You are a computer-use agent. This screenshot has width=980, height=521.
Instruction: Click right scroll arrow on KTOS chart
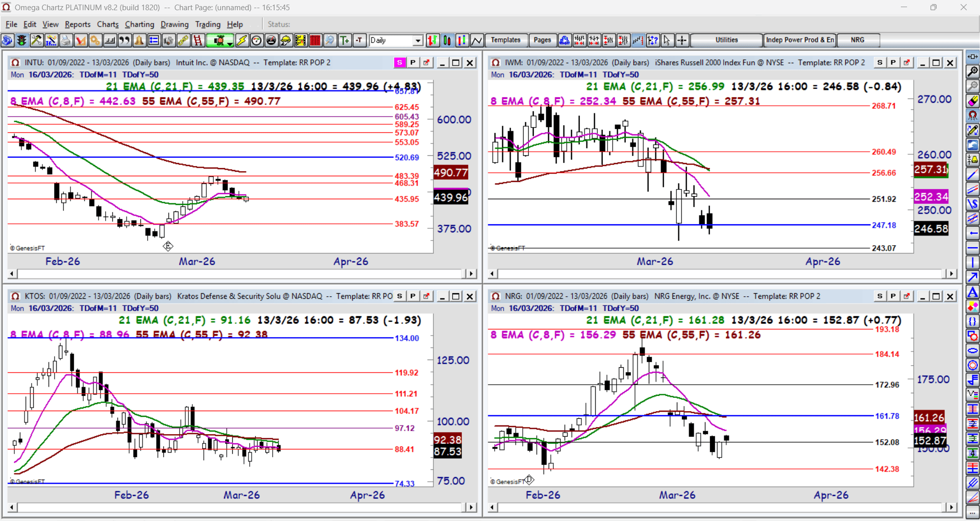point(472,507)
